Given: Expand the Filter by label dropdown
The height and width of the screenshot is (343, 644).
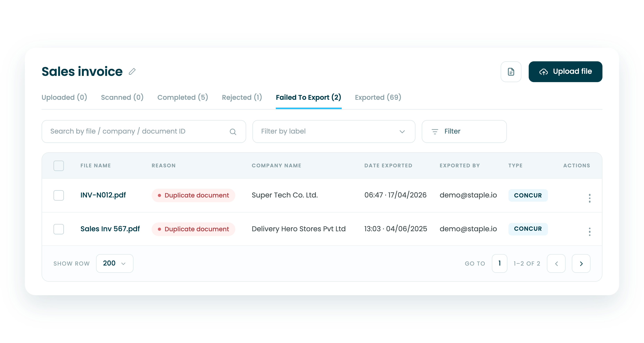Looking at the screenshot, I should (x=334, y=131).
